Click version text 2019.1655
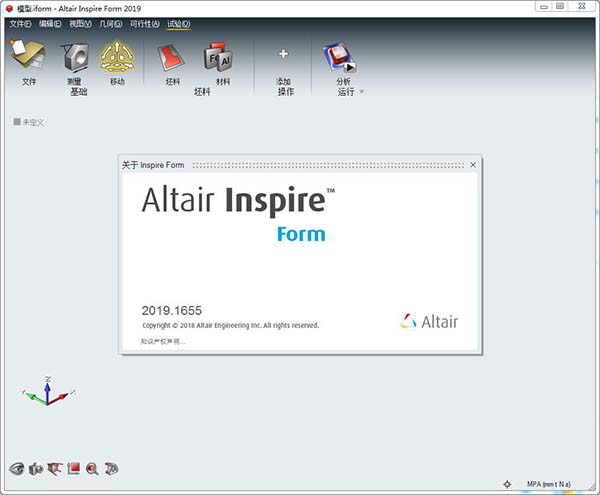Viewport: 600px width, 495px height. pos(171,311)
